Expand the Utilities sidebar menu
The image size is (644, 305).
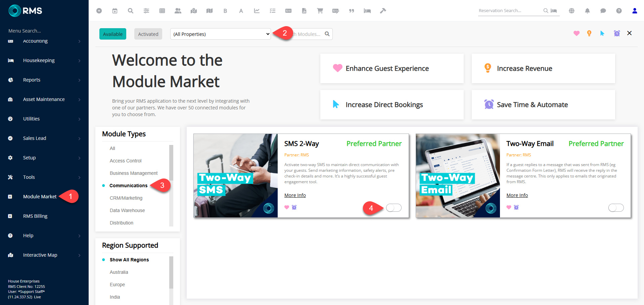click(44, 119)
